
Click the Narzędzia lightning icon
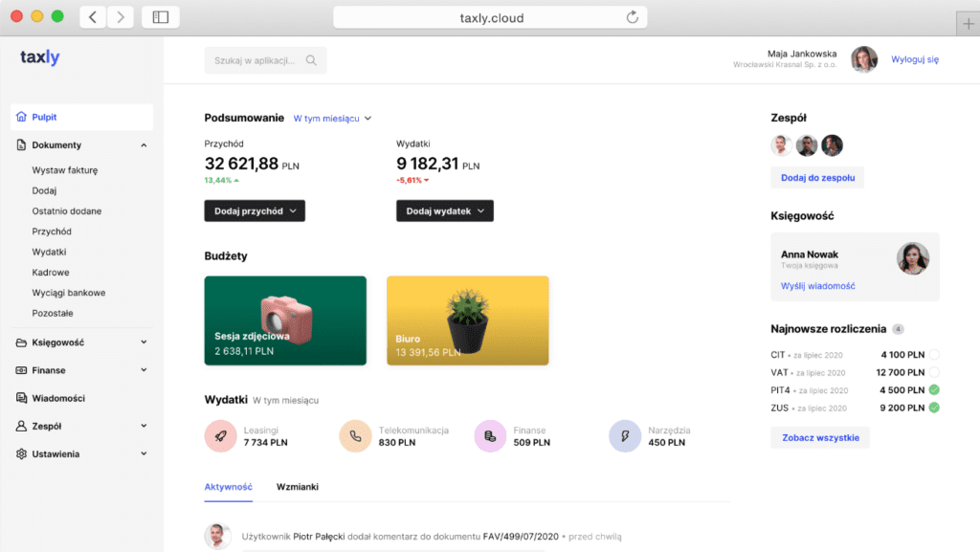click(x=625, y=436)
